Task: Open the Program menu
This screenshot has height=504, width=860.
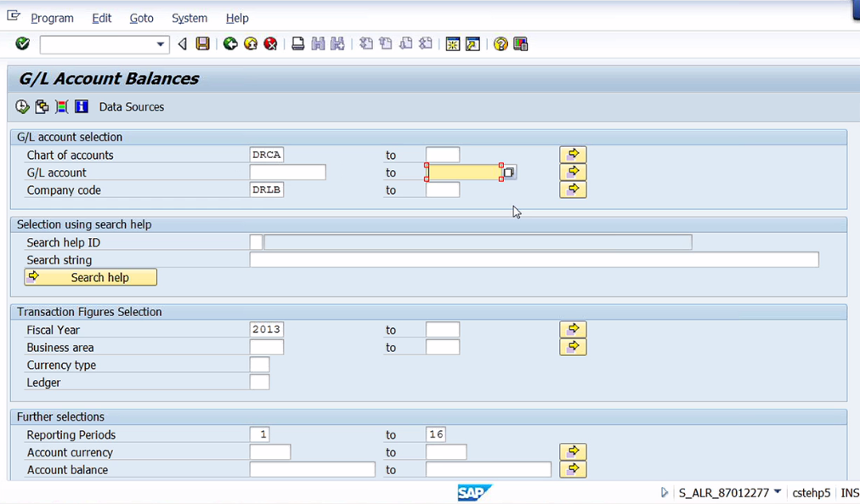Action: 52,18
